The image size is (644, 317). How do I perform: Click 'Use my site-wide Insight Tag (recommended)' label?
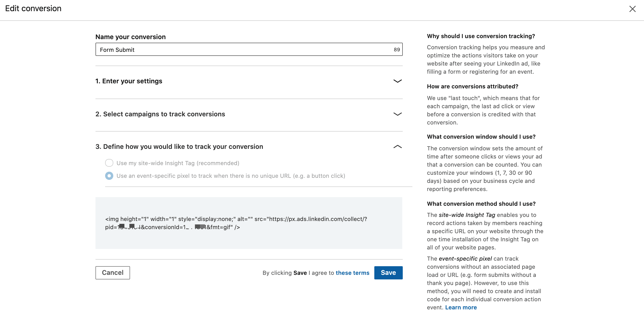[x=178, y=163]
